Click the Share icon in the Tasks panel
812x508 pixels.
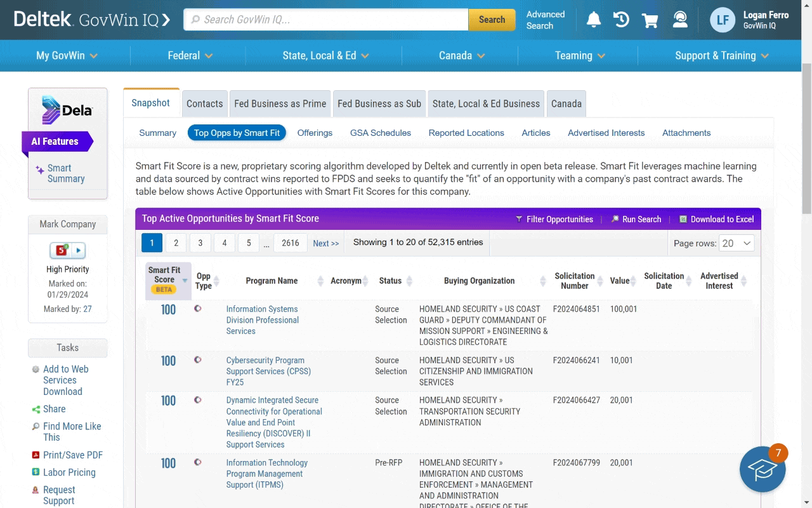36,408
